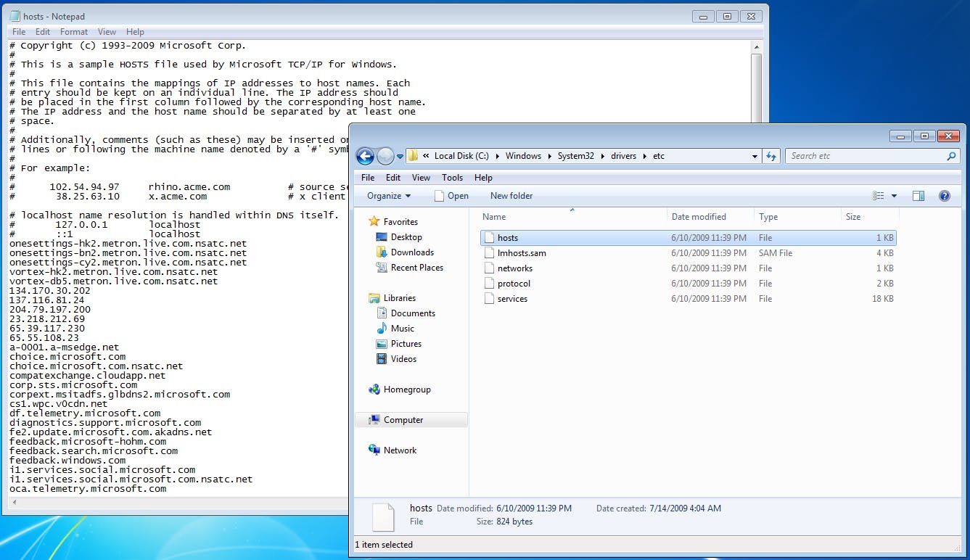Image resolution: width=970 pixels, height=560 pixels.
Task: Click the Back navigation arrow
Action: click(x=364, y=156)
